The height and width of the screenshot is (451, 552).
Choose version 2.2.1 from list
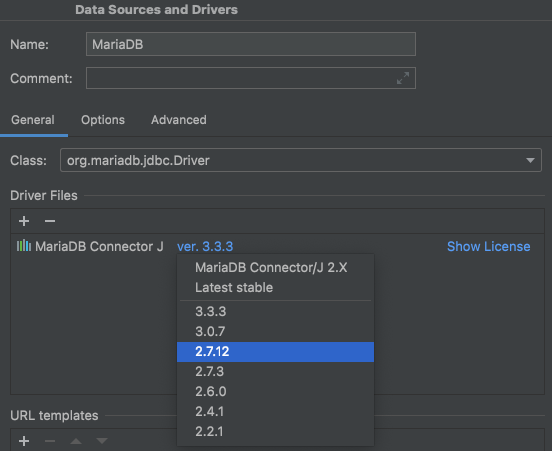coord(275,432)
